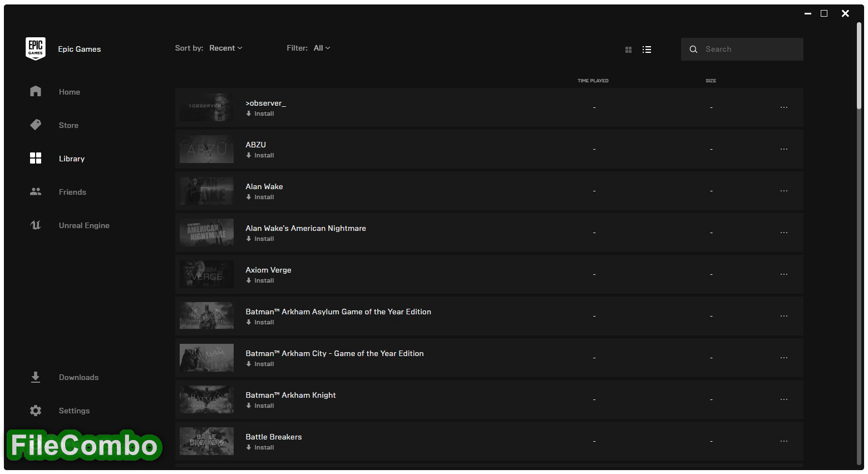
Task: Go to Settings label in sidebar
Action: click(74, 411)
